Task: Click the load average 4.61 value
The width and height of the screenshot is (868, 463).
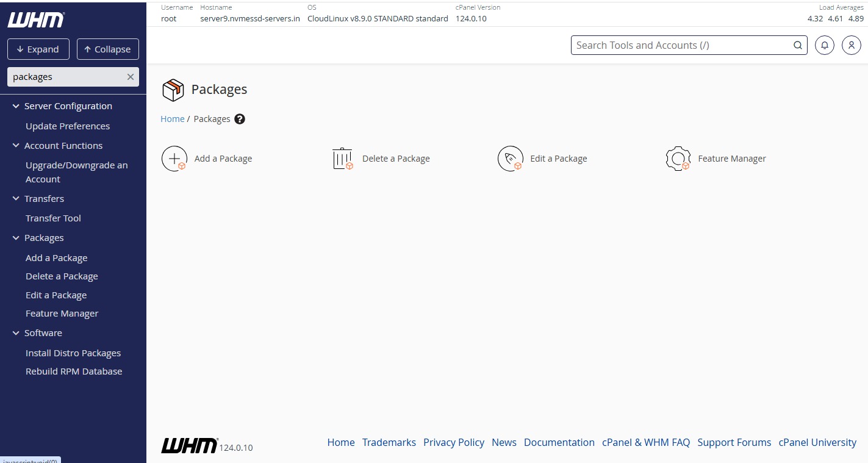Action: coord(836,18)
